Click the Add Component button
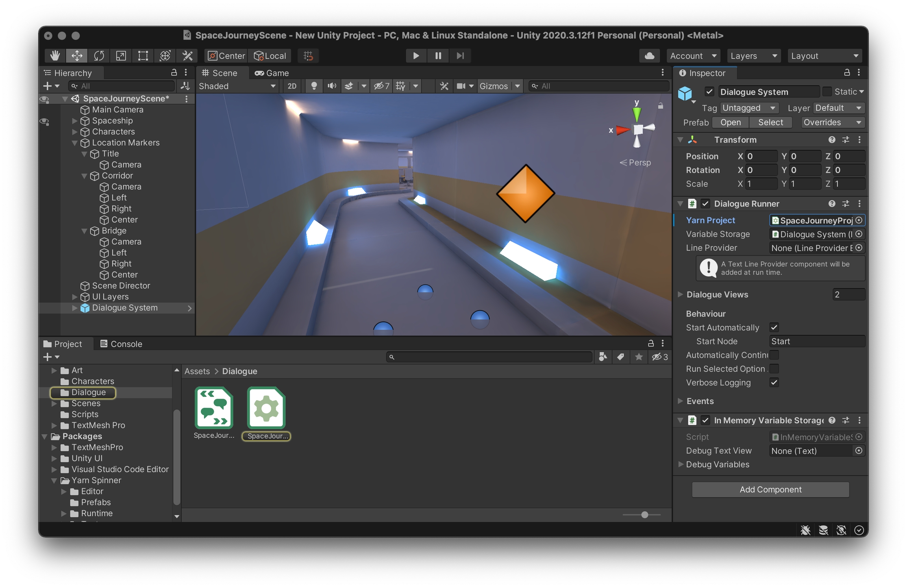The width and height of the screenshot is (907, 588). pos(770,489)
